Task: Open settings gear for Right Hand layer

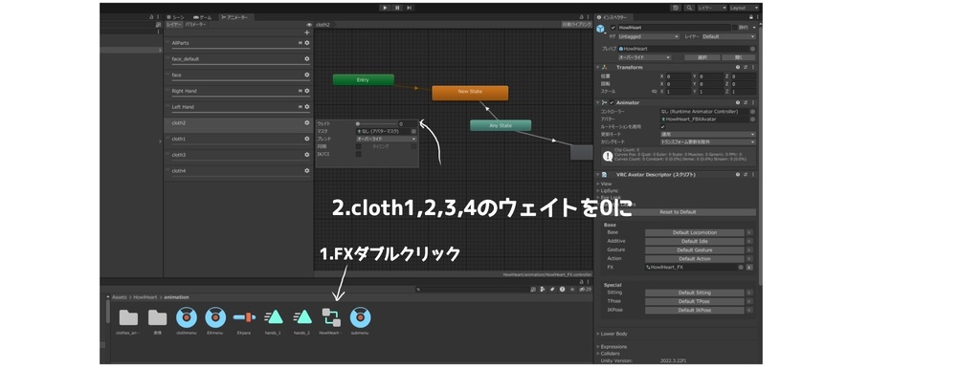Action: coord(307,91)
